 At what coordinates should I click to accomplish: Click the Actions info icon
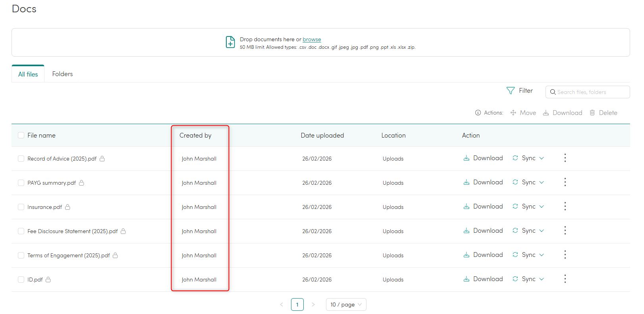click(x=478, y=113)
